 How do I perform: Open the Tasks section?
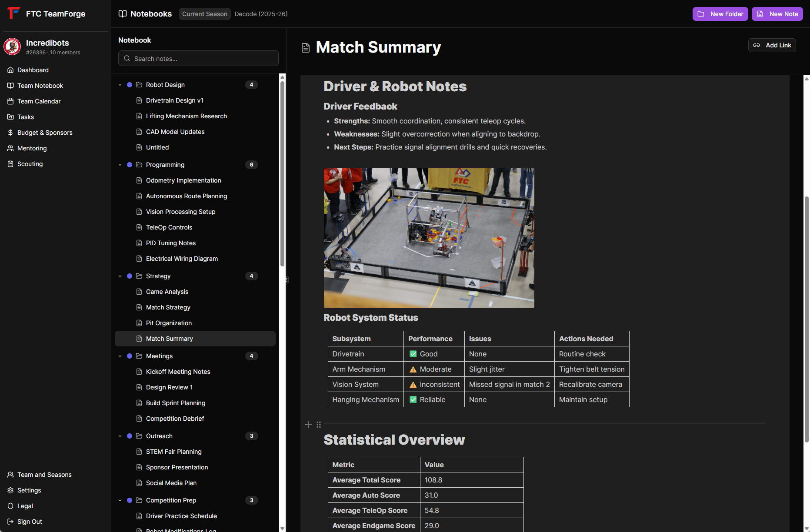pyautogui.click(x=26, y=116)
